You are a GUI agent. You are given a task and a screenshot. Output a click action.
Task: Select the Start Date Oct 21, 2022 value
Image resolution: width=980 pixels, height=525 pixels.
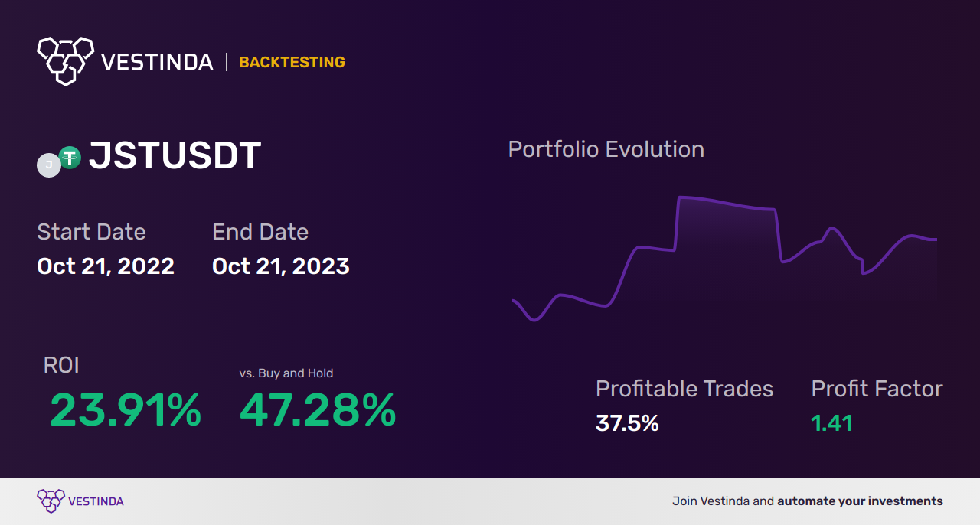coord(106,266)
